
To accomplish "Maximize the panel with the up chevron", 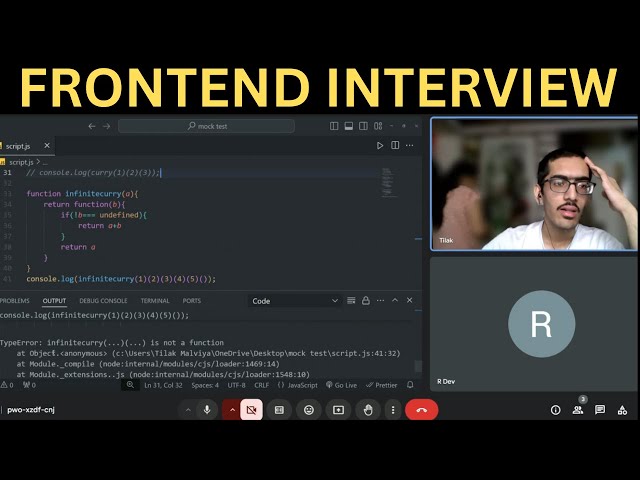I will point(395,300).
